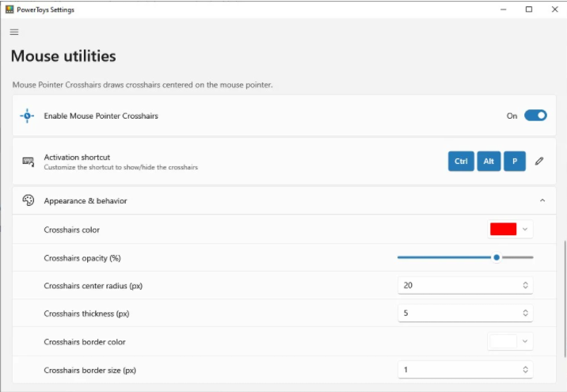
Task: Step the Crosshairs border size spinner
Action: 525,370
